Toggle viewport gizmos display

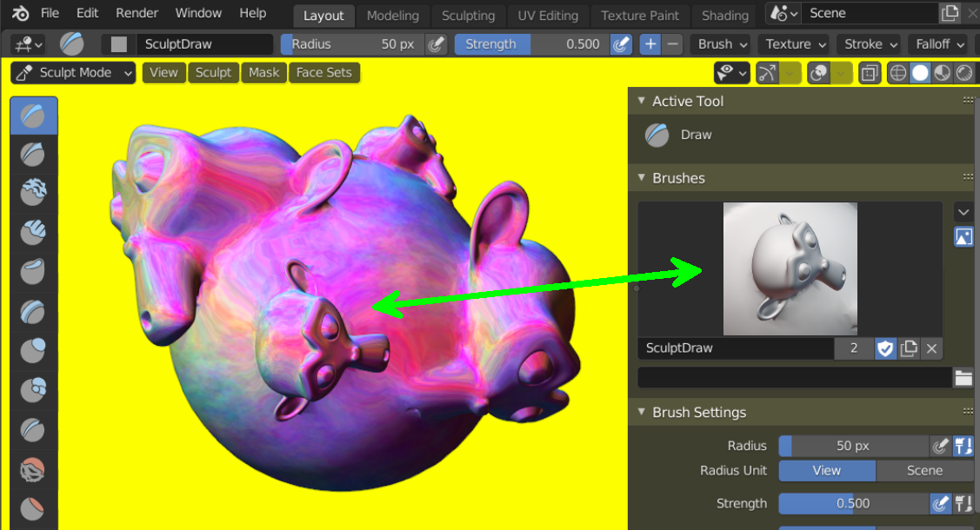click(767, 73)
